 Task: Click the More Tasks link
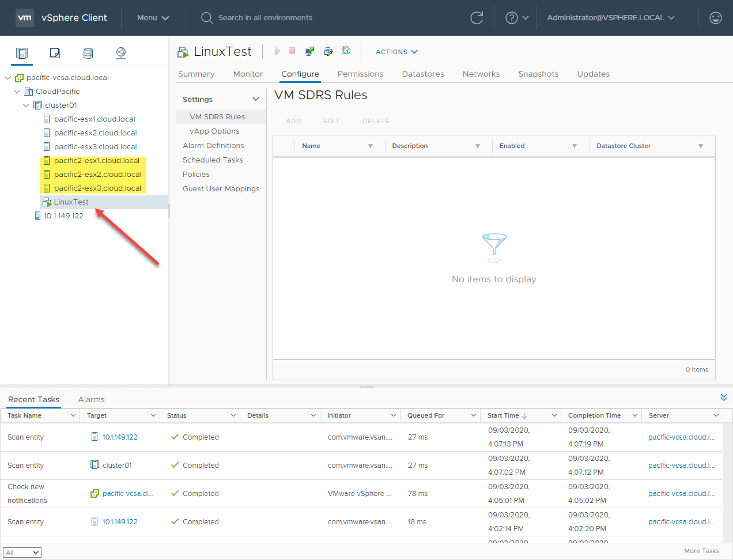pos(701,551)
